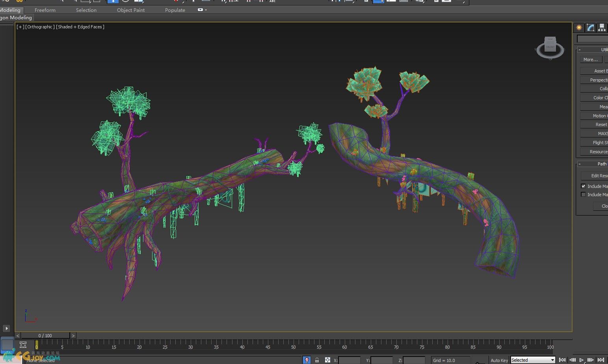Open the Mini Curve Editor icon
This screenshot has height=364, width=608.
[23, 345]
